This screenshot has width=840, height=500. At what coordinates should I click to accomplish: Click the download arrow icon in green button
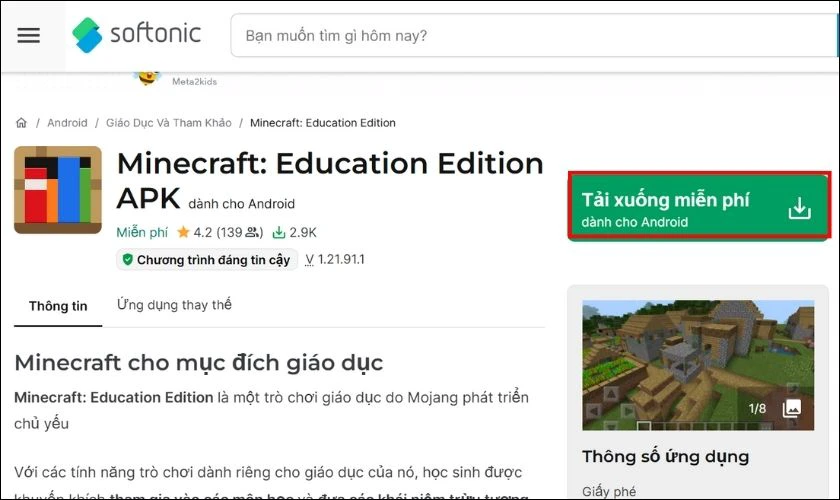coord(799,208)
